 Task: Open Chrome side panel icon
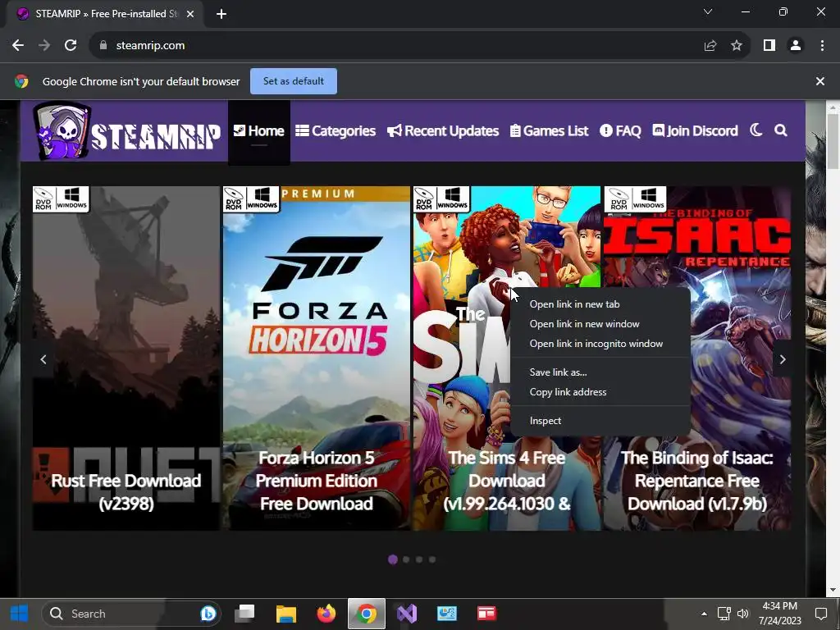tap(769, 46)
